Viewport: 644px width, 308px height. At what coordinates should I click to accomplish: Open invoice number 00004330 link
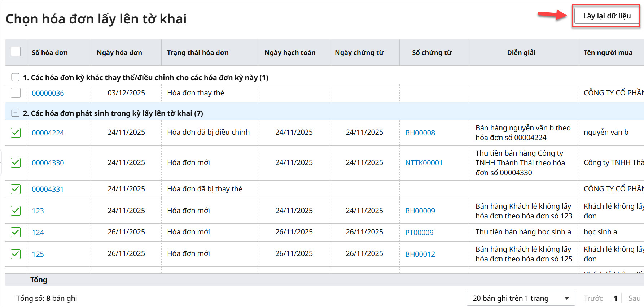[x=48, y=163]
